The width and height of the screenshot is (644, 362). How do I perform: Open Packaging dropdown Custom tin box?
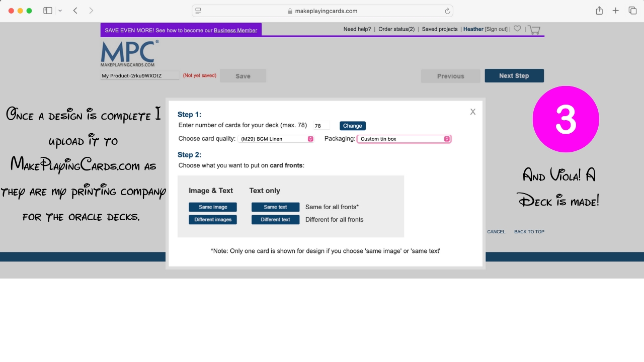point(404,139)
